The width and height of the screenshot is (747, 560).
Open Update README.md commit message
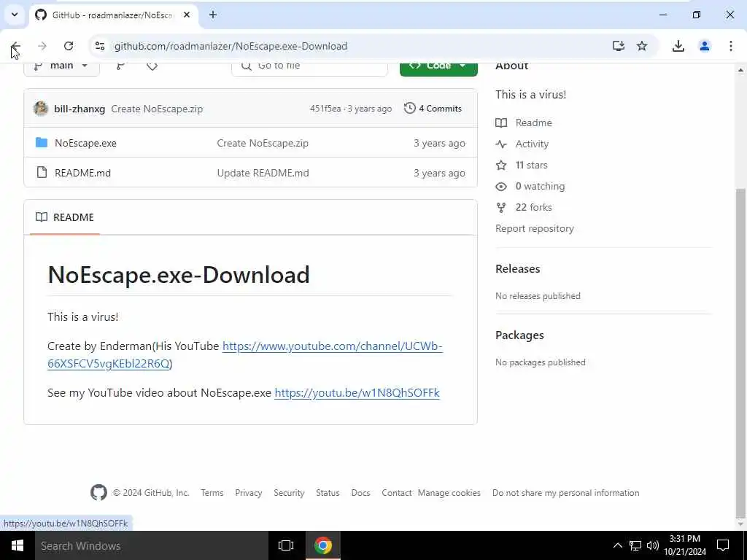(x=263, y=173)
